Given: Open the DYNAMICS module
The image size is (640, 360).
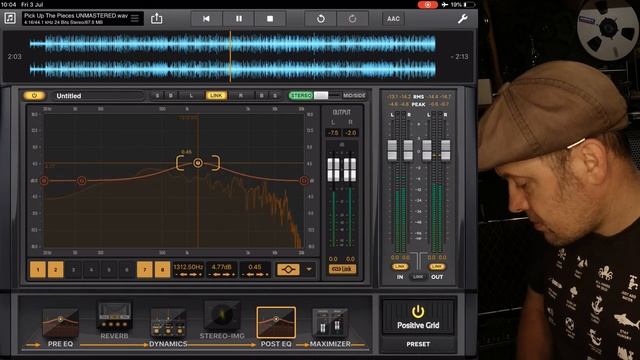Looking at the screenshot, I should click(168, 328).
